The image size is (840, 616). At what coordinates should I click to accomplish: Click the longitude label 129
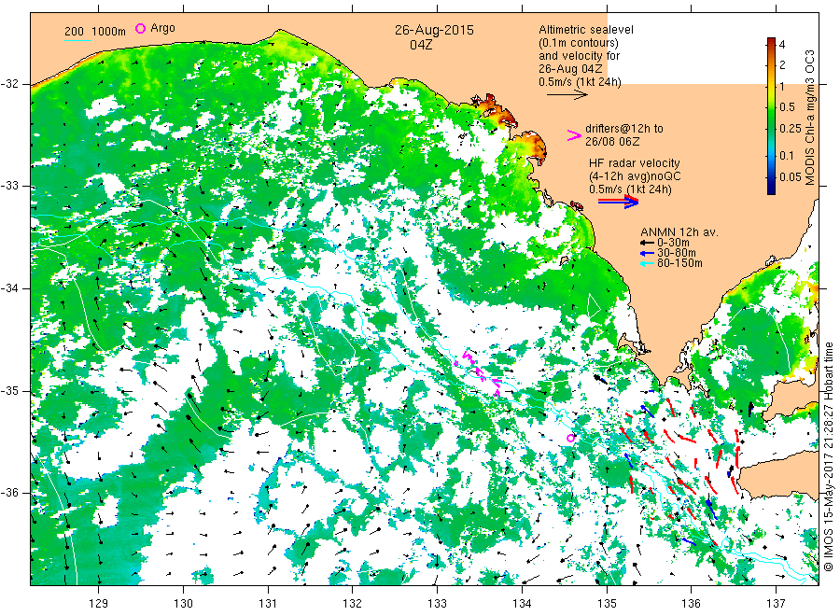(x=99, y=603)
